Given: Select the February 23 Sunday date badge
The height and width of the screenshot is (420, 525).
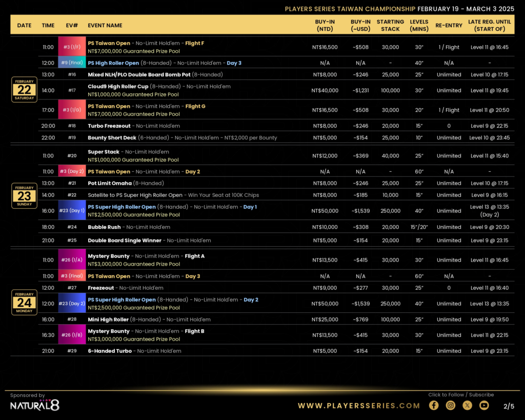Looking at the screenshot, I should [24, 195].
